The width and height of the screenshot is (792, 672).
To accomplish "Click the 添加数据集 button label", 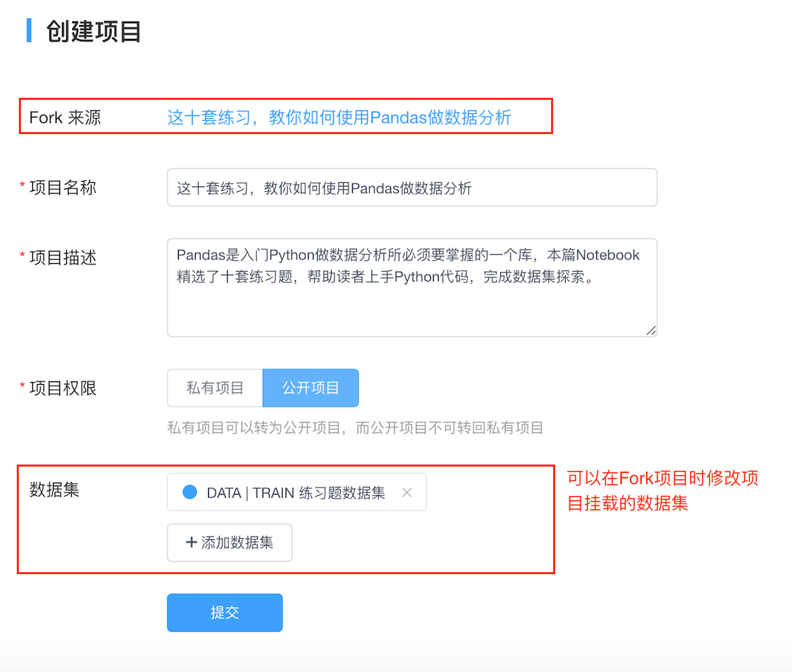I will [237, 542].
